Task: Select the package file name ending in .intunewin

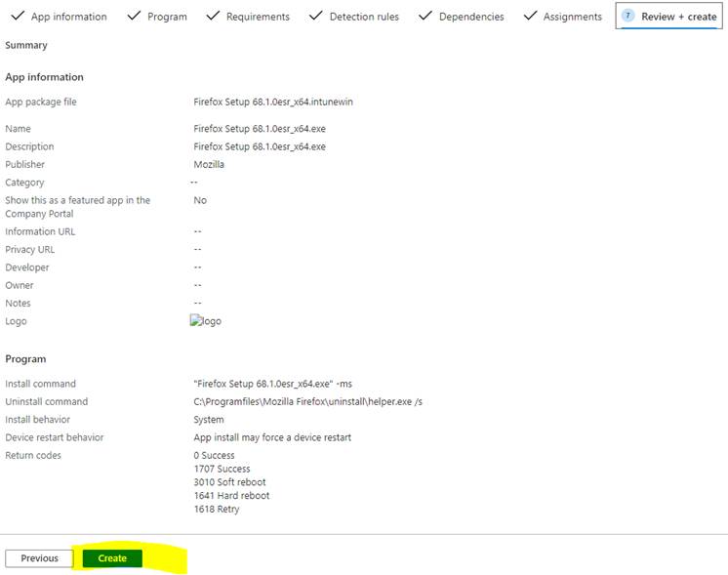Action: pos(273,102)
